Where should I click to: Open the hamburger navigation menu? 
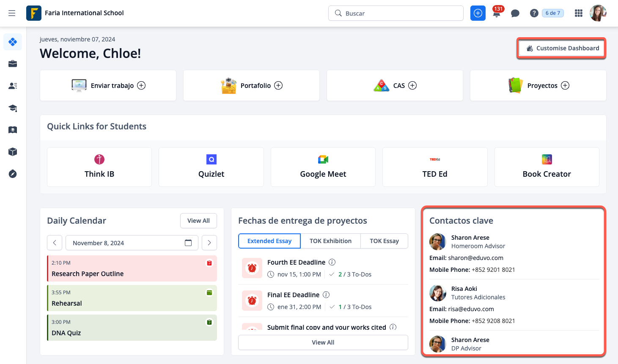(x=12, y=13)
